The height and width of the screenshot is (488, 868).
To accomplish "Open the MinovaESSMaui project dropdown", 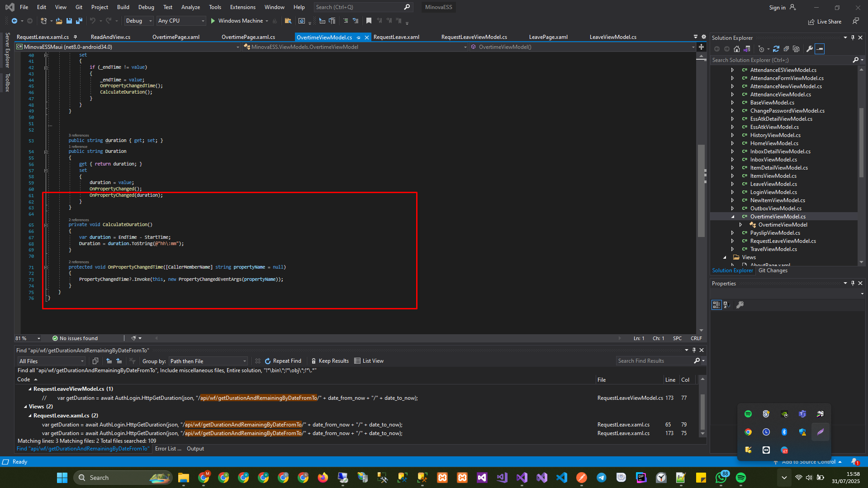I will (x=128, y=47).
